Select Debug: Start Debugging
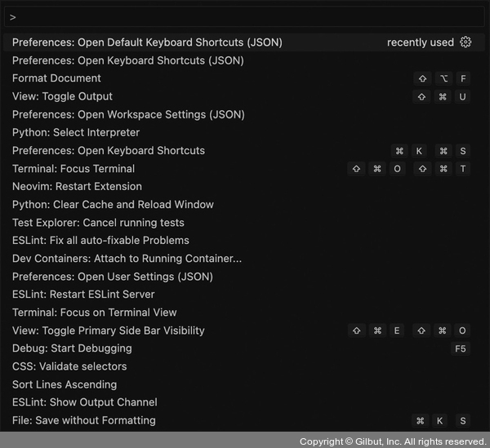Image resolution: width=490 pixels, height=448 pixels. pyautogui.click(x=72, y=348)
